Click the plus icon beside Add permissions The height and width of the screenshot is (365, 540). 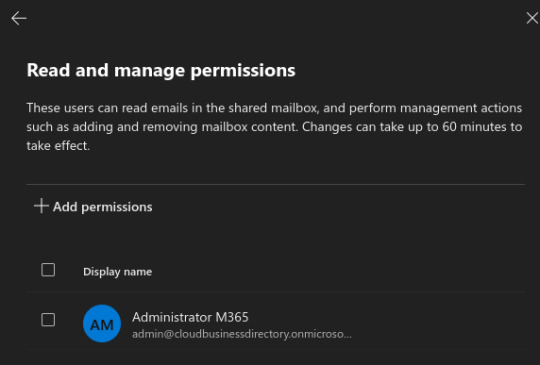pos(41,206)
